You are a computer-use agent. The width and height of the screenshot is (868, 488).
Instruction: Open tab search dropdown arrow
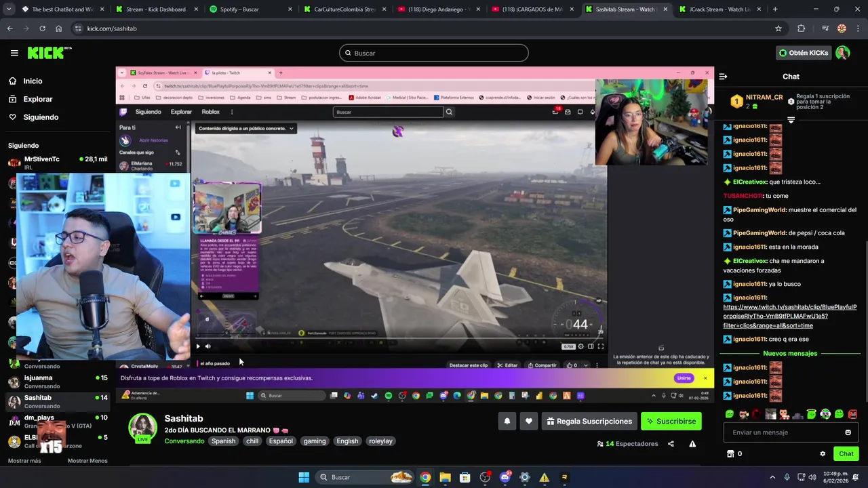tap(9, 9)
